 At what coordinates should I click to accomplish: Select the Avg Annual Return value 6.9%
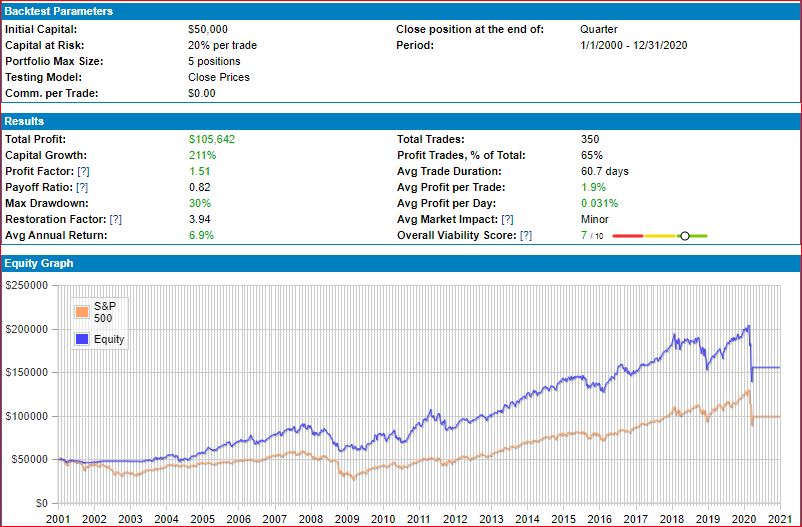tap(201, 235)
